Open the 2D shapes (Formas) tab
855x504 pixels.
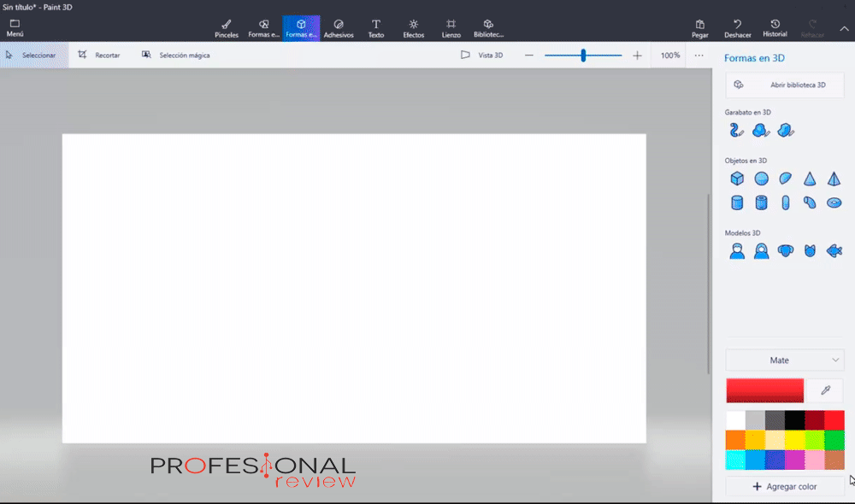pyautogui.click(x=264, y=28)
